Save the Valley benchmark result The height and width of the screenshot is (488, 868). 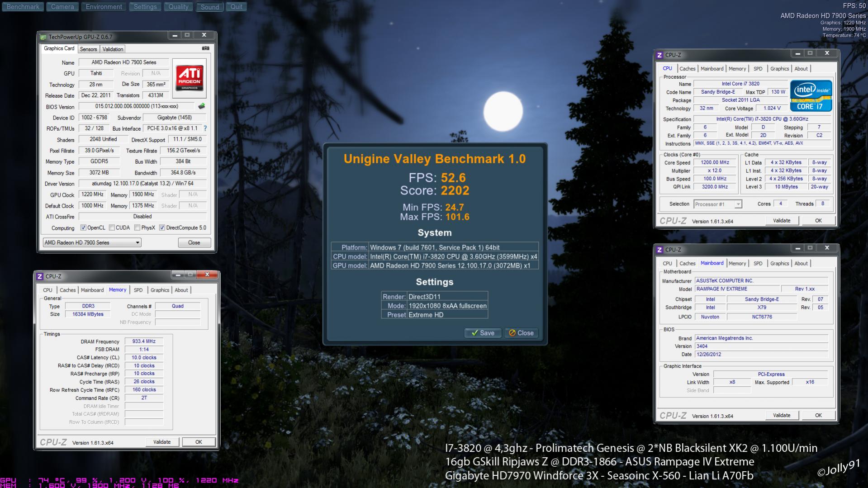(x=483, y=333)
